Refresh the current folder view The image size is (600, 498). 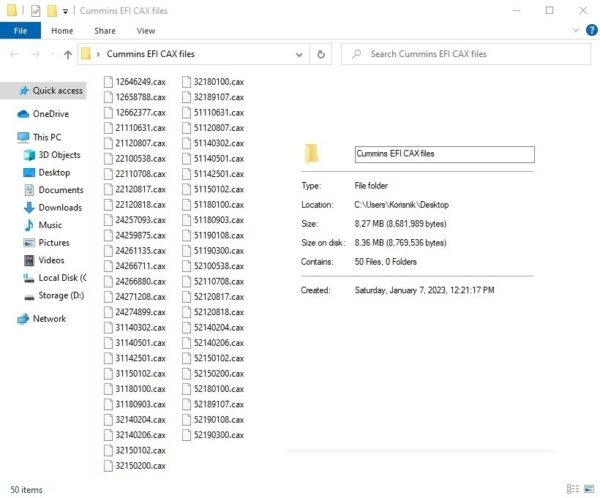tap(321, 54)
